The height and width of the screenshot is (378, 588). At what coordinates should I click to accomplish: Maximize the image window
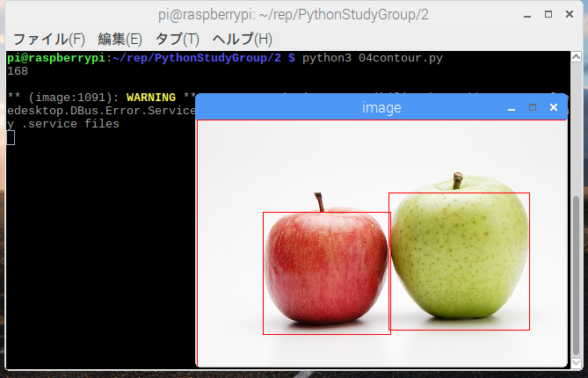pyautogui.click(x=533, y=107)
